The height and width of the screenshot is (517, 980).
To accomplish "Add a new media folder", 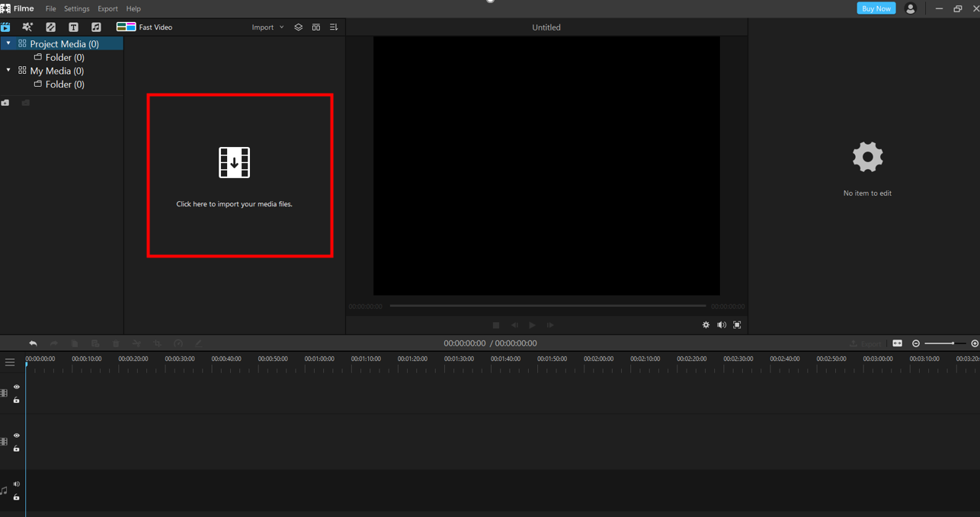I will pos(5,103).
